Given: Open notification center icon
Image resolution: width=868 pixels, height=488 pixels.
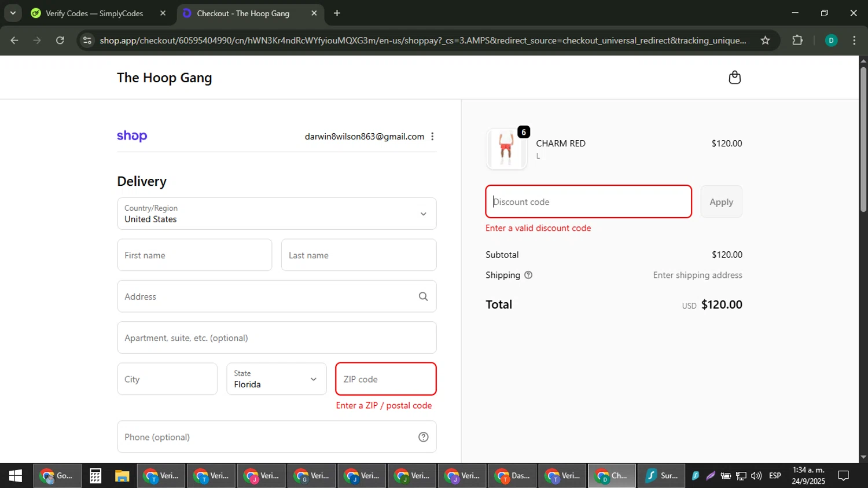Looking at the screenshot, I should tap(844, 476).
